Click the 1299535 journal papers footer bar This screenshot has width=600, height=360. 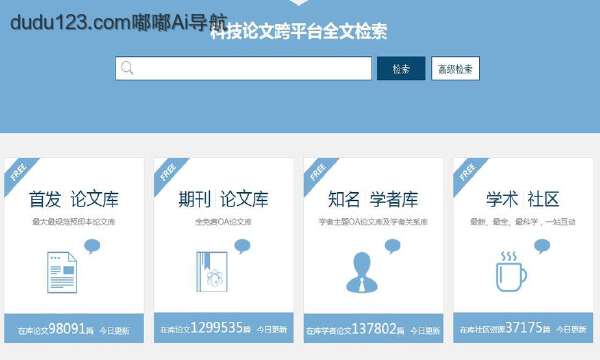click(x=224, y=328)
